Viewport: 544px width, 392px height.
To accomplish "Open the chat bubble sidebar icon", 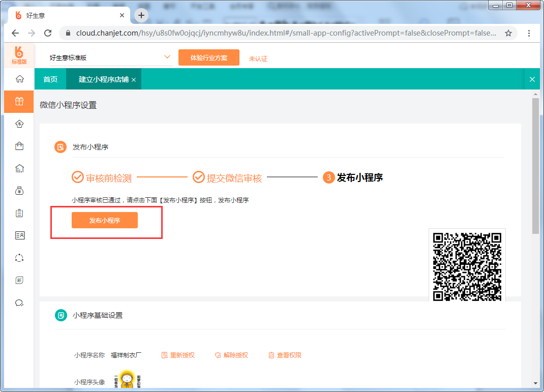I will (x=19, y=303).
